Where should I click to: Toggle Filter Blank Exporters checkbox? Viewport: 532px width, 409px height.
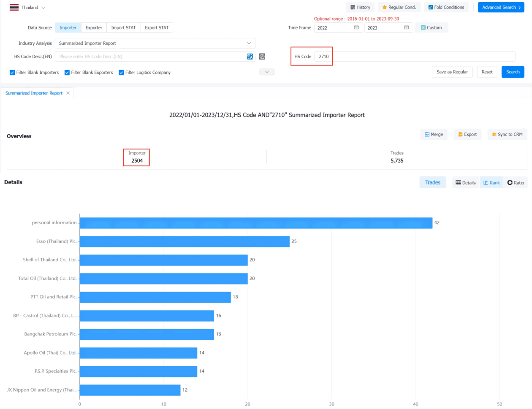pos(67,73)
